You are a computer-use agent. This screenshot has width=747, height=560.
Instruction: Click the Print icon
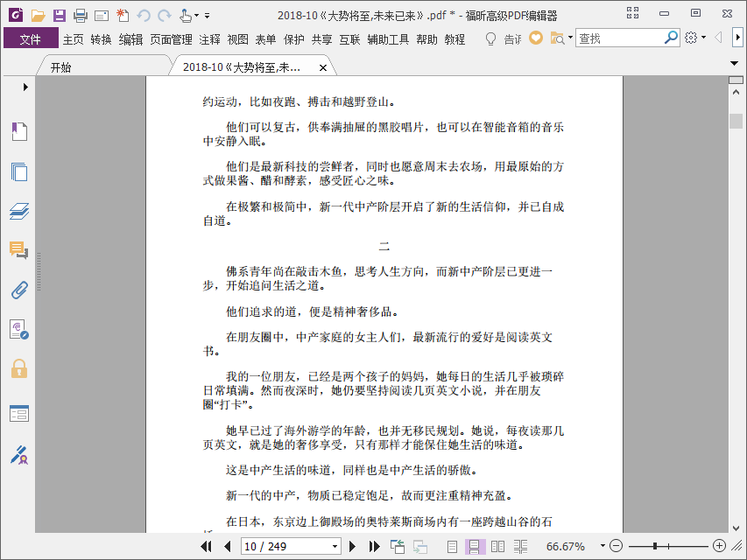pos(81,16)
